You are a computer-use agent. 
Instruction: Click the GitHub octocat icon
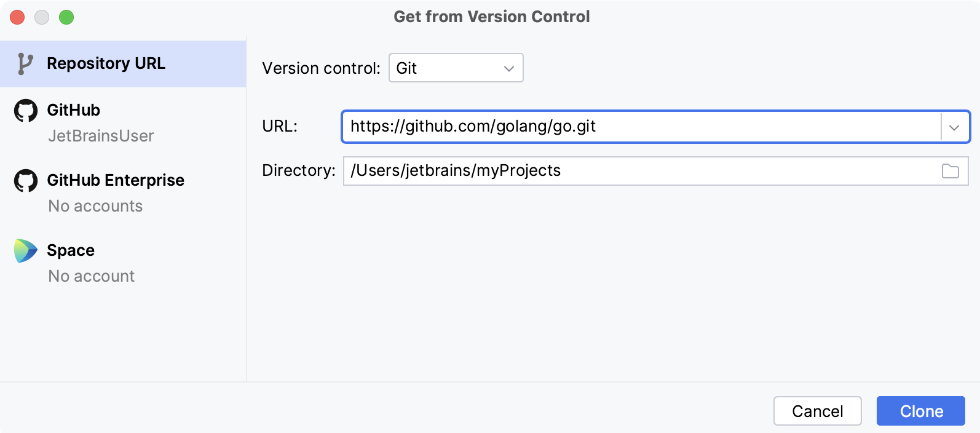click(x=25, y=110)
